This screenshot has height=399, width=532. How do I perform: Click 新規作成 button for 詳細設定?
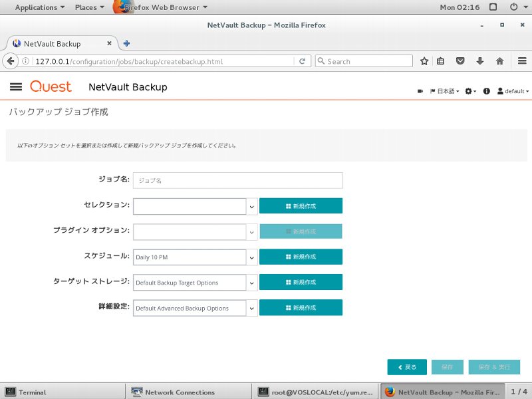(x=301, y=308)
